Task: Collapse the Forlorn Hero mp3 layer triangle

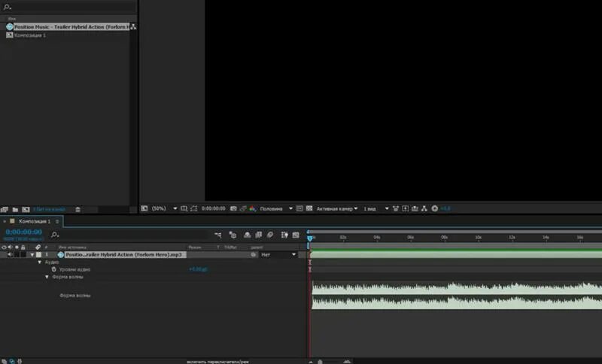Action: (x=32, y=255)
